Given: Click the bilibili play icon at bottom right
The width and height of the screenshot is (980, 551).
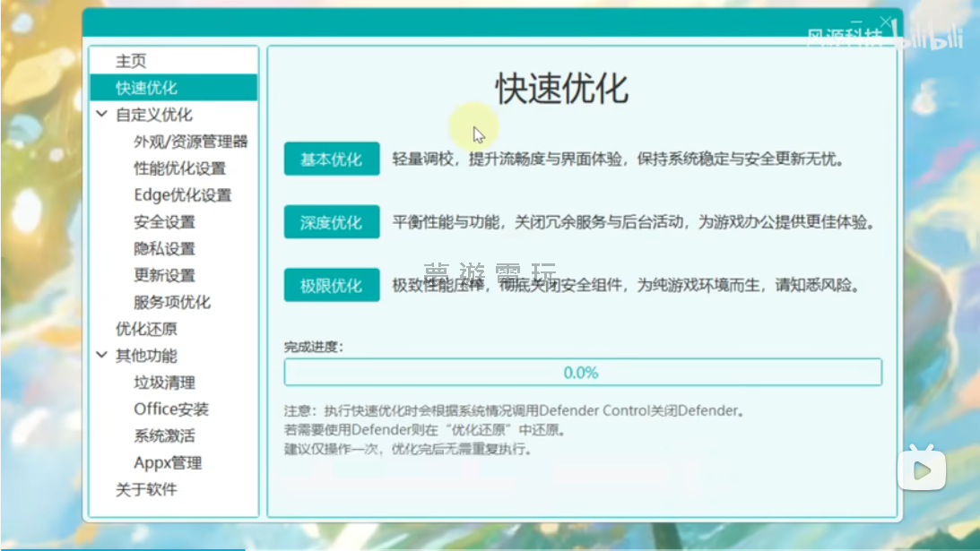Looking at the screenshot, I should pos(922,467).
